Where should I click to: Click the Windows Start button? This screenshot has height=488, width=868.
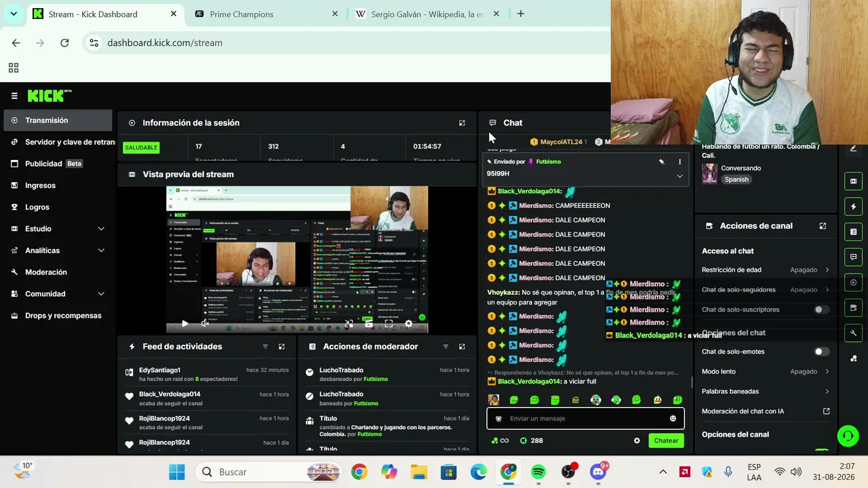click(177, 472)
